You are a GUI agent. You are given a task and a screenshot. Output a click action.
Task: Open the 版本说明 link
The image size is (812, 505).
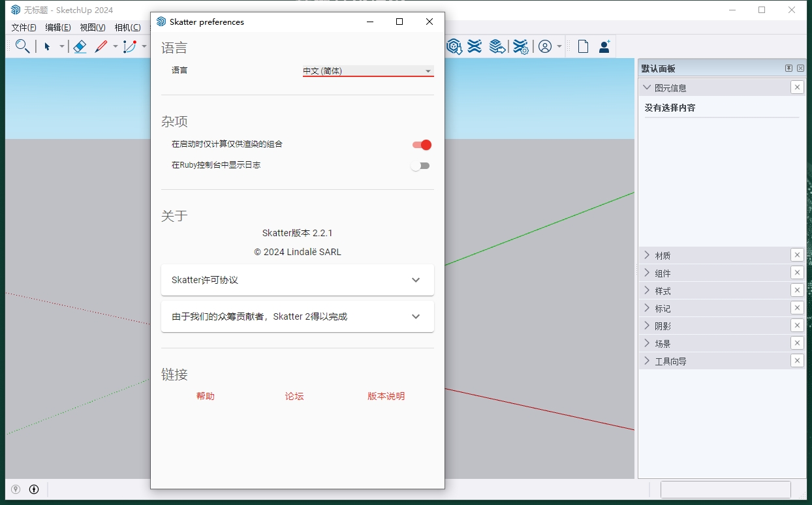[x=386, y=396]
